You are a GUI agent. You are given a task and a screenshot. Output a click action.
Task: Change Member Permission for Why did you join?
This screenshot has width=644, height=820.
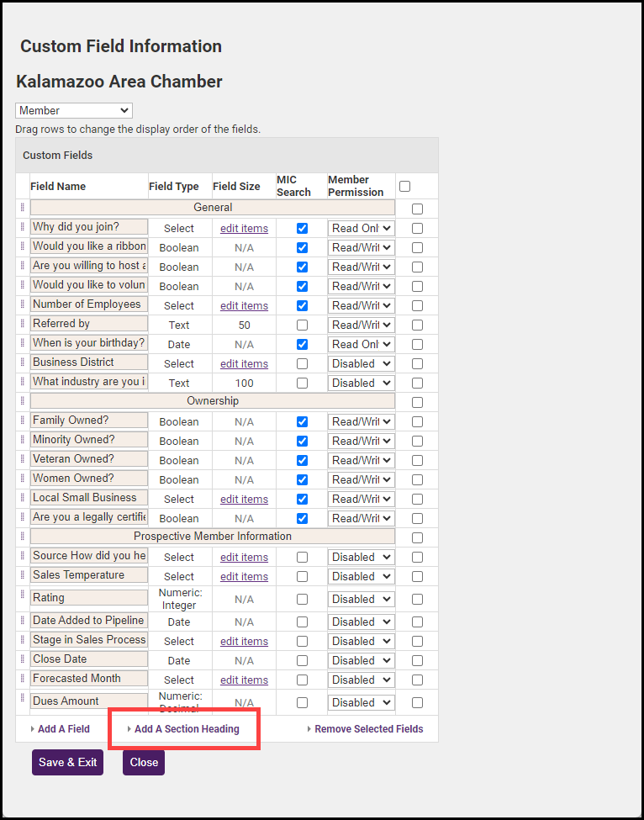pos(361,228)
